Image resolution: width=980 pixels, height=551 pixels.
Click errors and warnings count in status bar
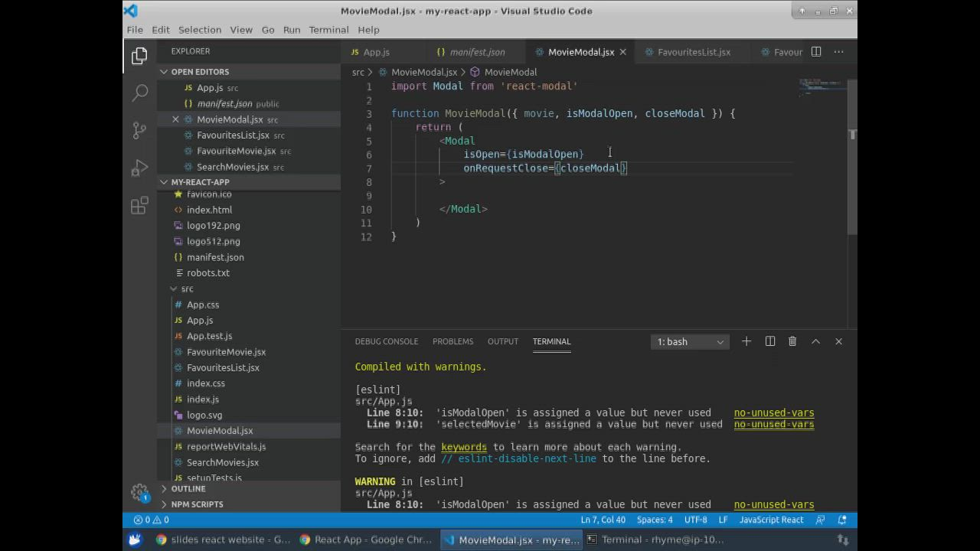pyautogui.click(x=152, y=520)
